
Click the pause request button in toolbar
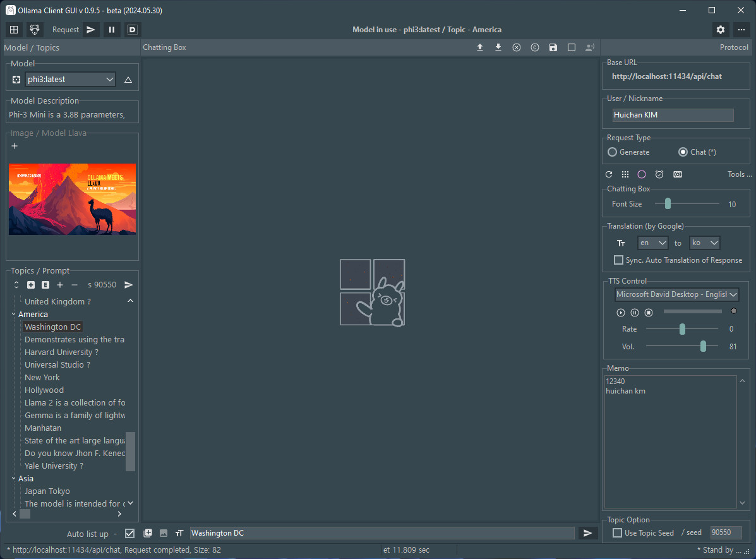pos(112,30)
